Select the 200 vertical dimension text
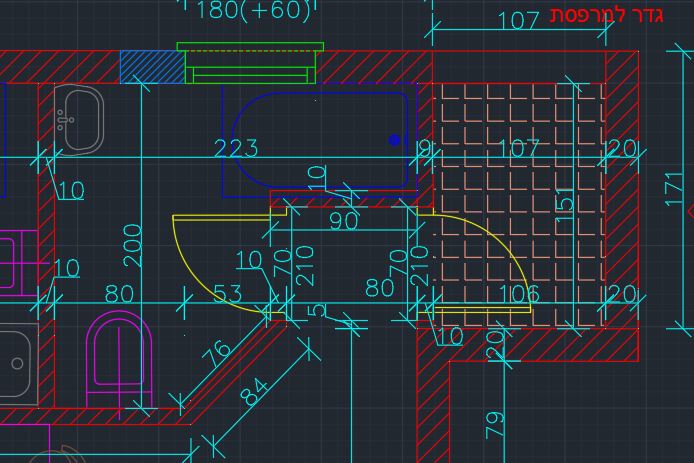The width and height of the screenshot is (694, 463). 133,245
